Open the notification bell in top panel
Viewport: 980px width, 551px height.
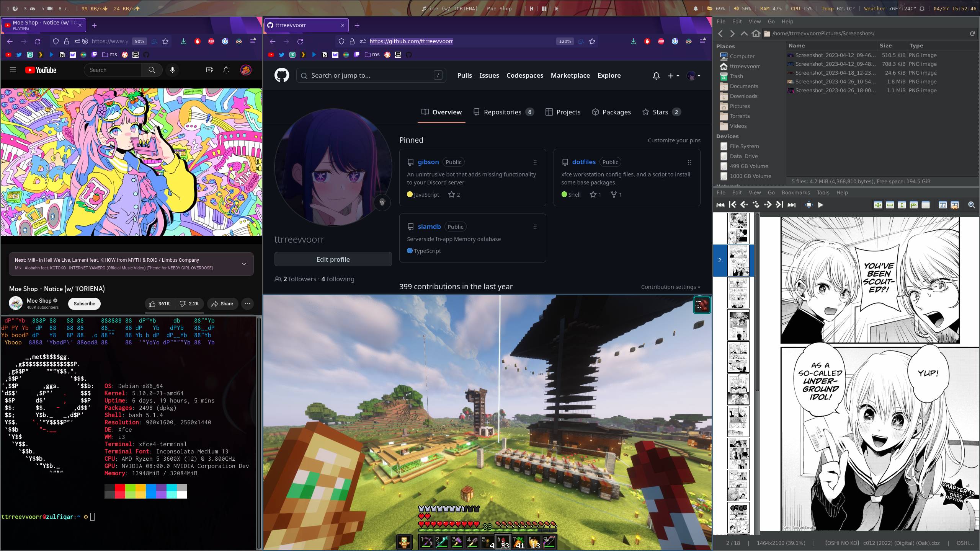(x=696, y=8)
